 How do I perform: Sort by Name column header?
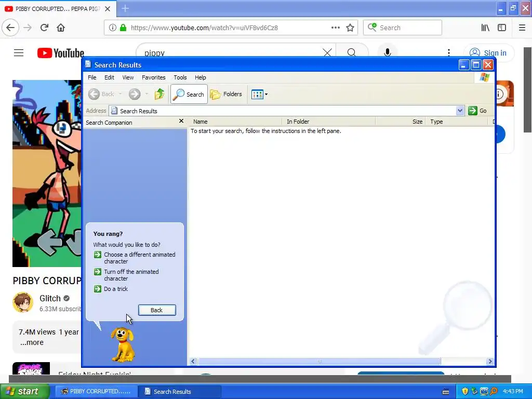coord(236,122)
